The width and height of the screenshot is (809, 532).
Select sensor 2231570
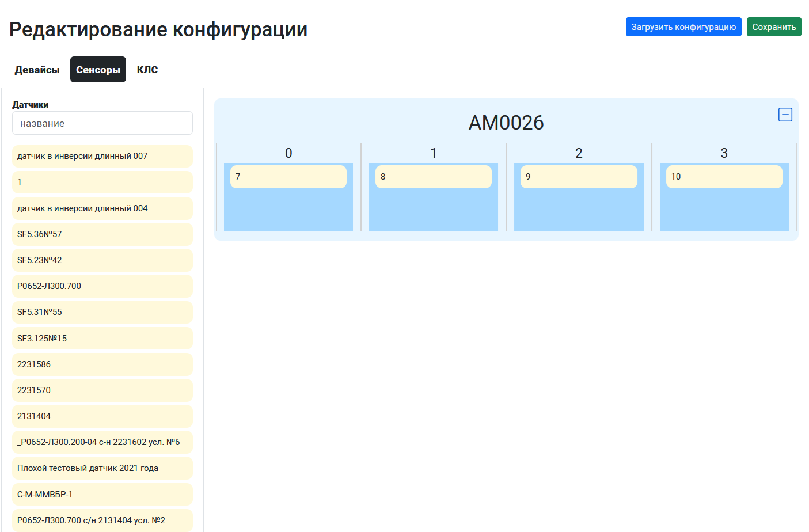coord(102,390)
